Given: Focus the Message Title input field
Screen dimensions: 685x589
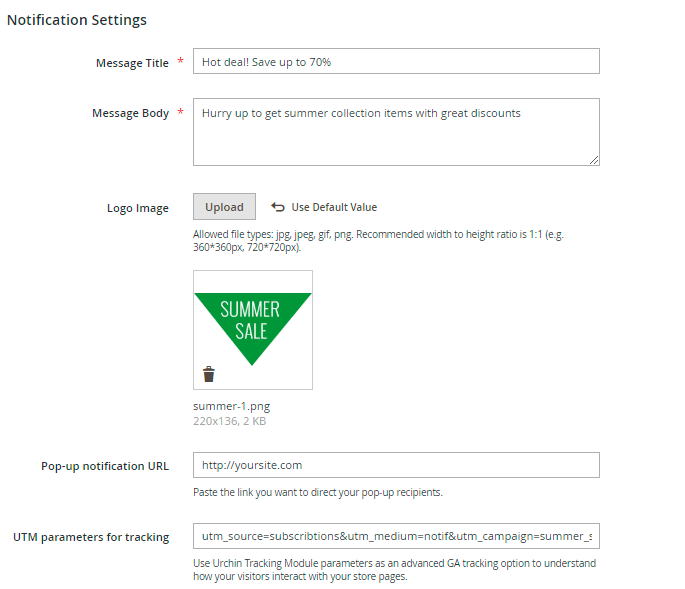Looking at the screenshot, I should point(396,61).
